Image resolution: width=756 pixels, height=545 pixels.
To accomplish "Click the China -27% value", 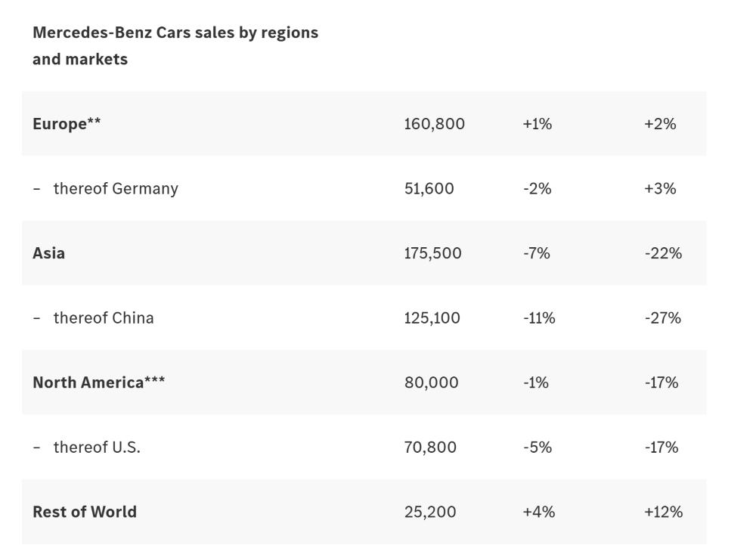I will [662, 317].
